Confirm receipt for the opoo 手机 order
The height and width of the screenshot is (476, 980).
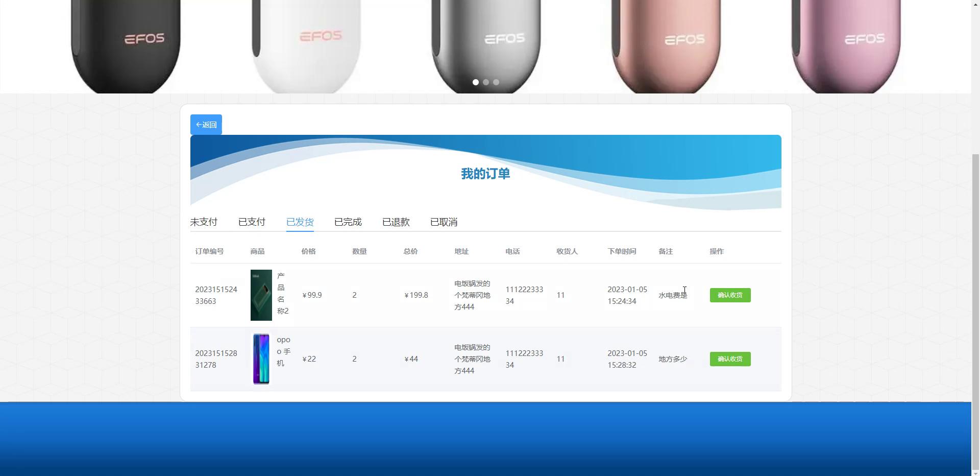pos(730,359)
